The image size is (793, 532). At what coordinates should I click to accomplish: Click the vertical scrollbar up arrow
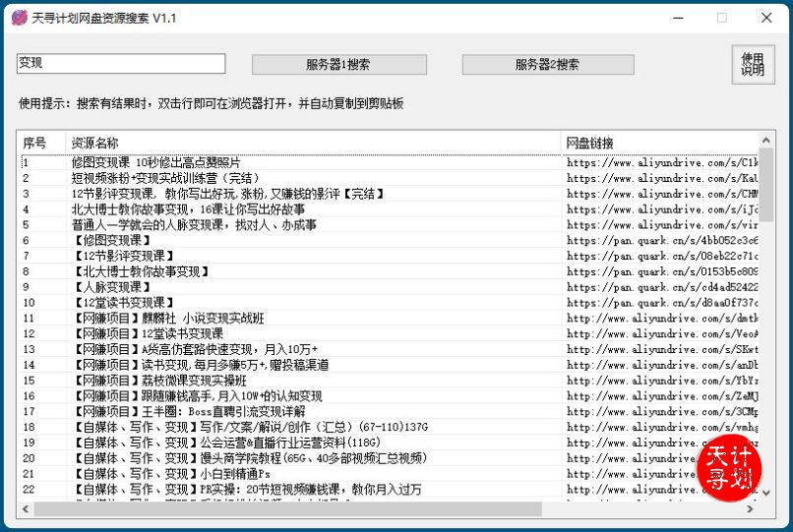tap(765, 140)
